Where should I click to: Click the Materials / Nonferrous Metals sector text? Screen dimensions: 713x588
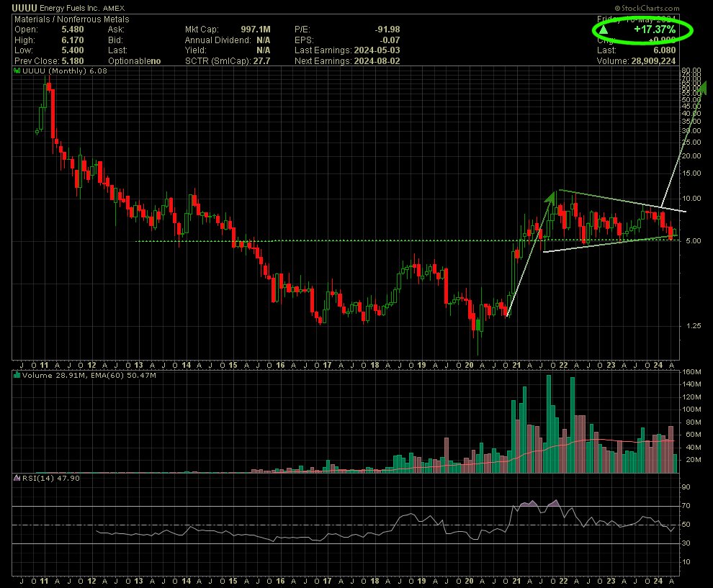[71, 19]
